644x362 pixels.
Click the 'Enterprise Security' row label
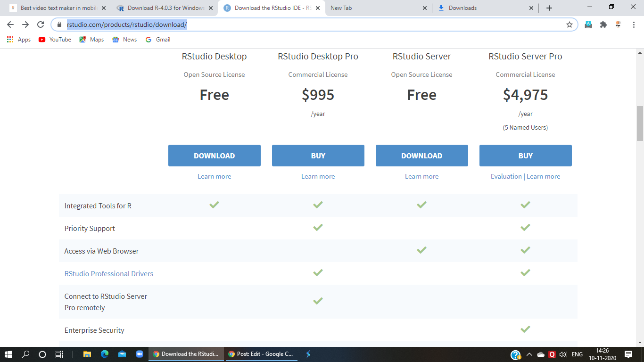94,330
